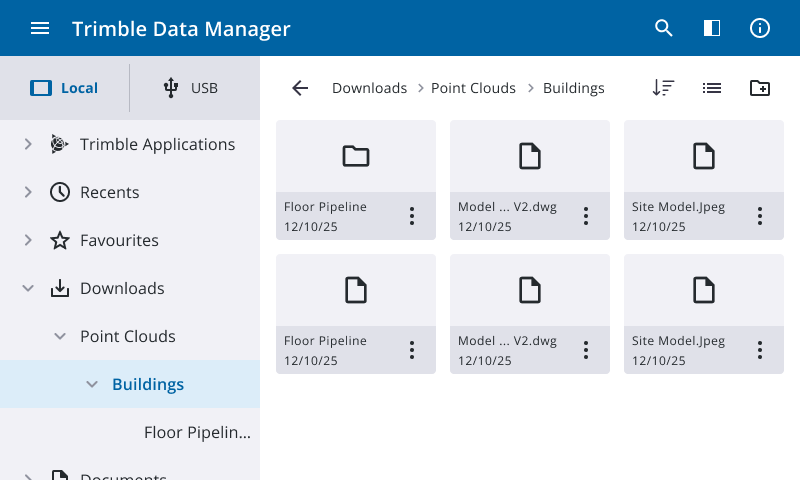Open options menu for Site Model.Jpeg top row

click(x=760, y=216)
